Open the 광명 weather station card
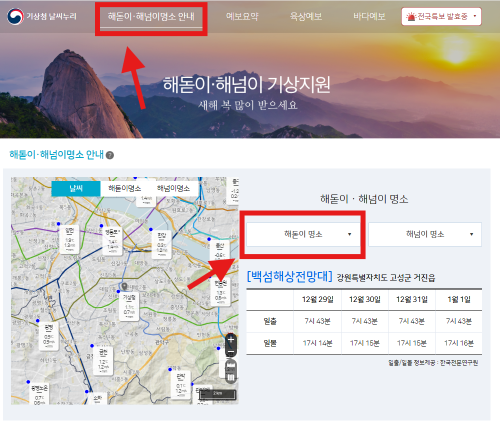500x426 pixels. click(x=49, y=336)
